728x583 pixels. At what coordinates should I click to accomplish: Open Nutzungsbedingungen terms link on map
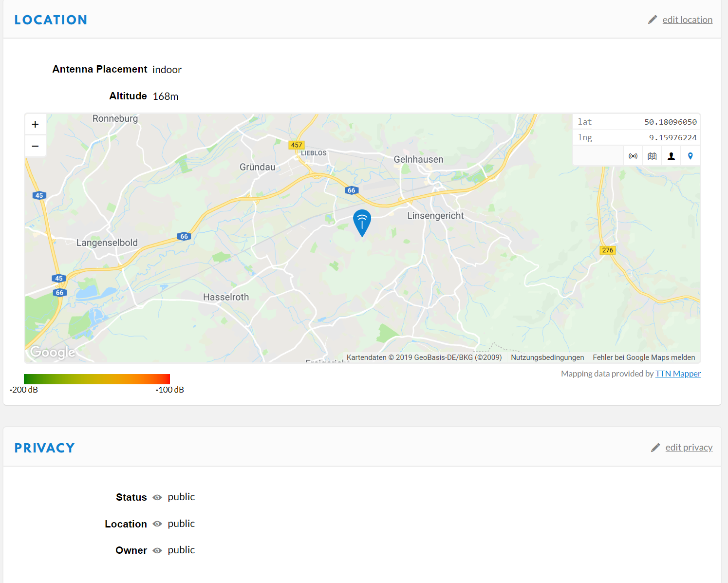point(547,357)
